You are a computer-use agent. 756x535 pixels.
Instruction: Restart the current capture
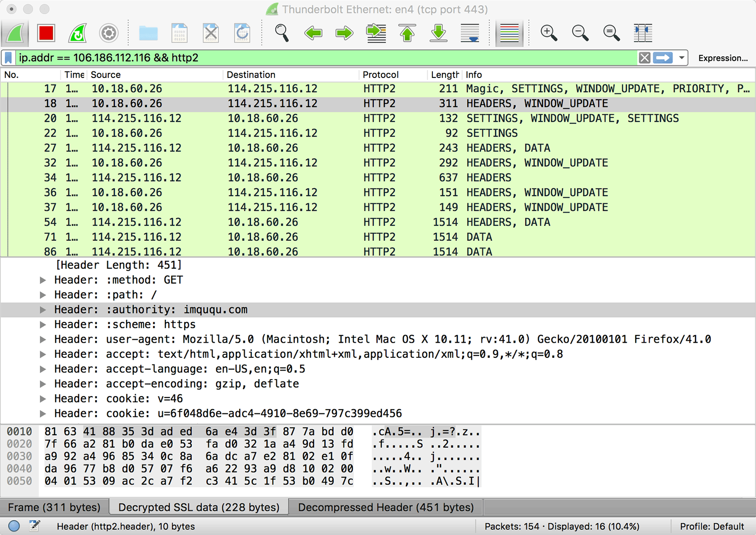click(77, 34)
